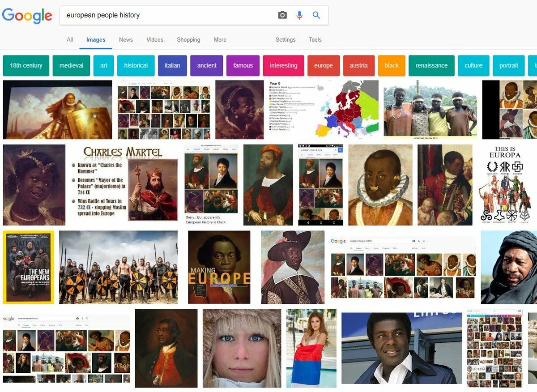Open the blue-eyed fur hood face image
Viewport: 537px width, 392px height.
click(242, 349)
